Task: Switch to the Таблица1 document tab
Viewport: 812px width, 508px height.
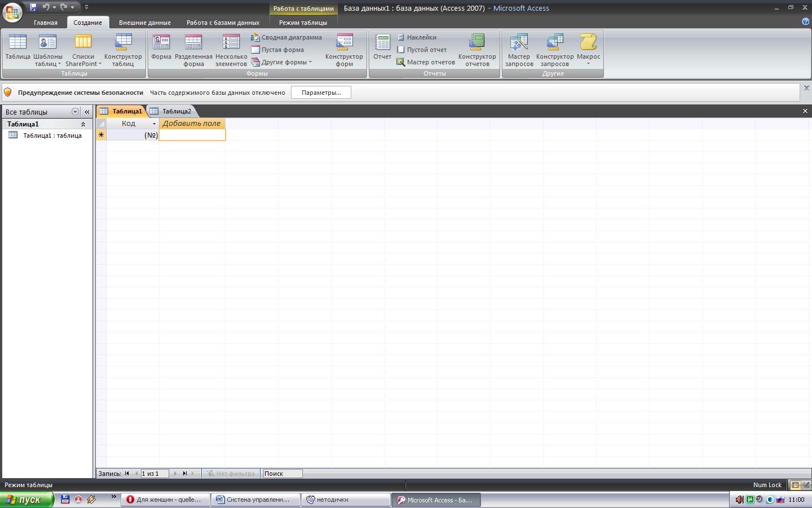Action: [x=121, y=111]
